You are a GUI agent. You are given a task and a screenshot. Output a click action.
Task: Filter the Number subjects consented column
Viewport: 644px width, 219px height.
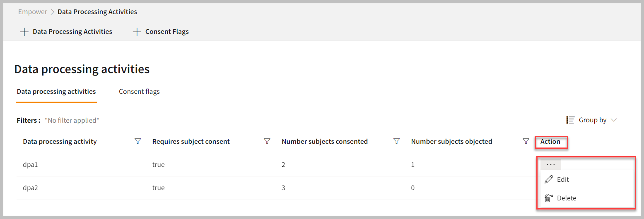[x=396, y=141]
